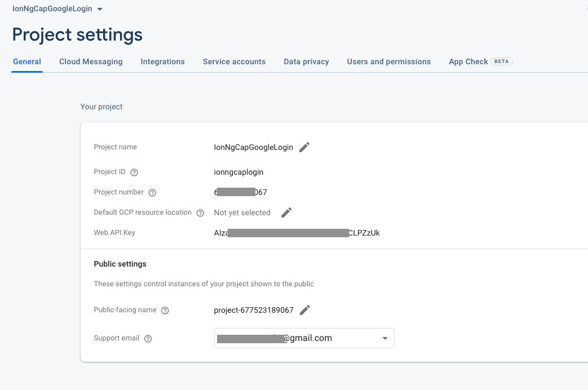Viewport: 588px width, 390px height.
Task: Click the Default GCP resource location label
Action: pyautogui.click(x=143, y=212)
